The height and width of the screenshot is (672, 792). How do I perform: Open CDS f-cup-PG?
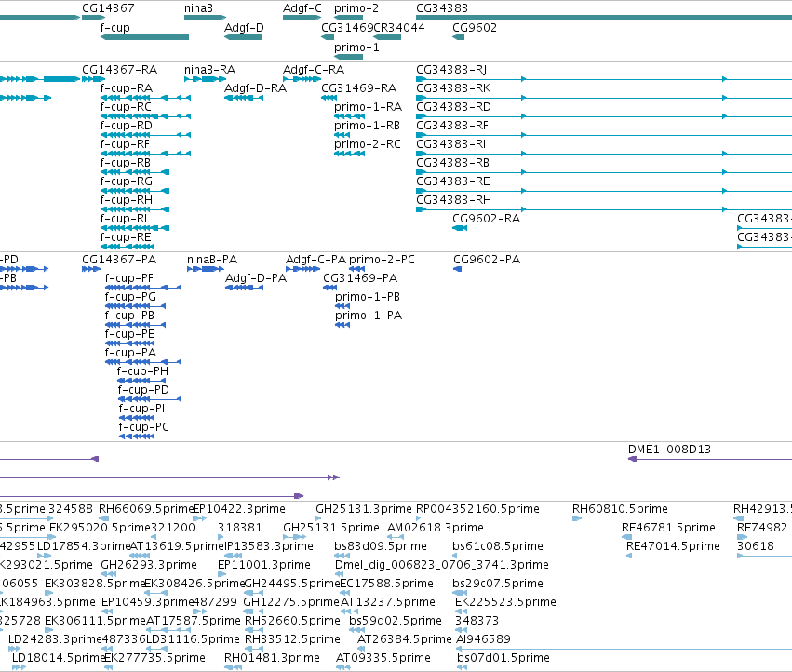pyautogui.click(x=130, y=298)
